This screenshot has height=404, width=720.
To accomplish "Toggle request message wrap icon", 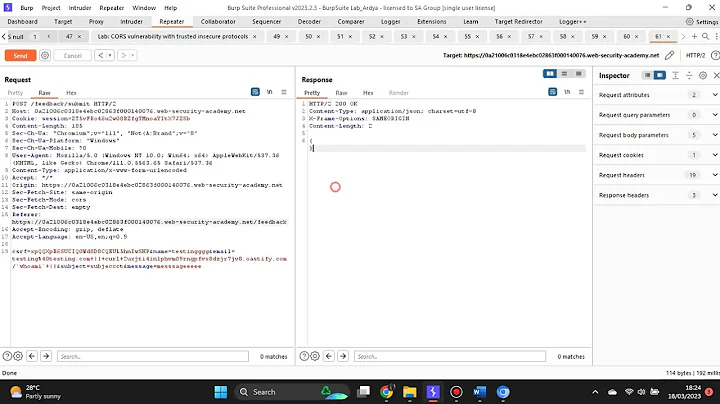I will pos(255,92).
